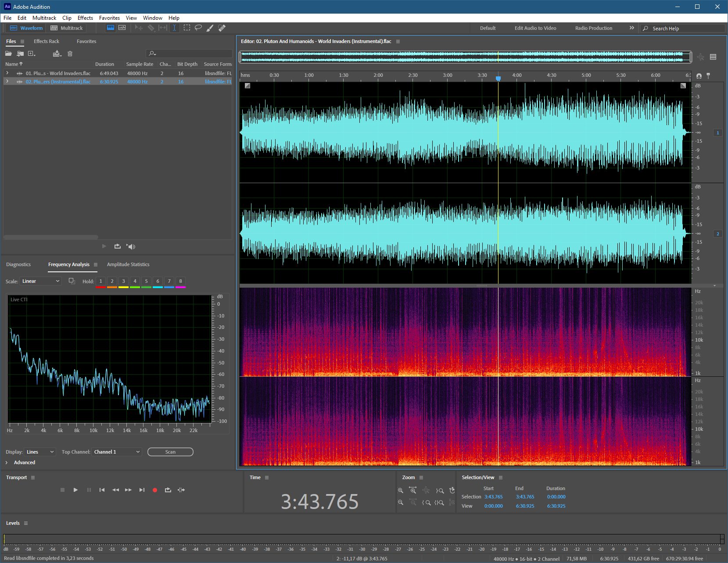Toggle the Spectral Pitch Display
The image size is (728, 563).
click(x=122, y=28)
